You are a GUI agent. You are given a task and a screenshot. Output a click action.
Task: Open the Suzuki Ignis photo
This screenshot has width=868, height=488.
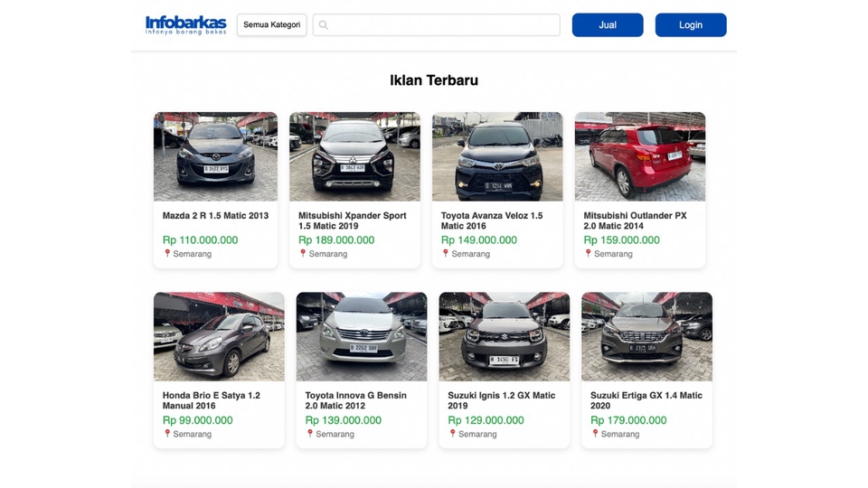[x=504, y=336]
